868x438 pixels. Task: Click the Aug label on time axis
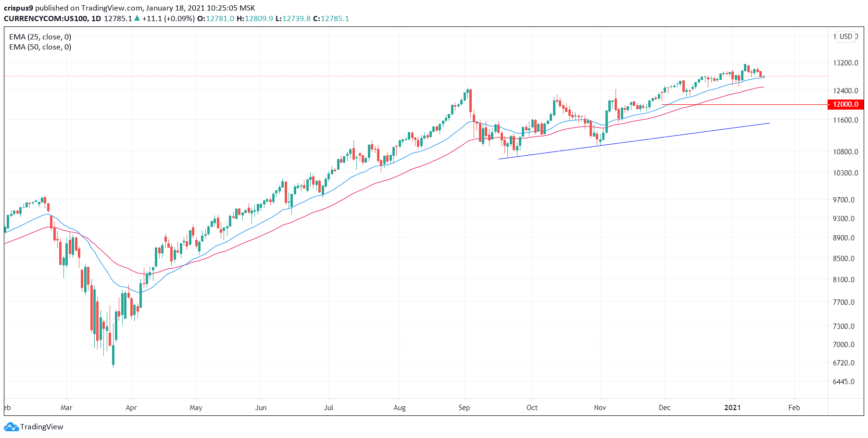click(400, 408)
